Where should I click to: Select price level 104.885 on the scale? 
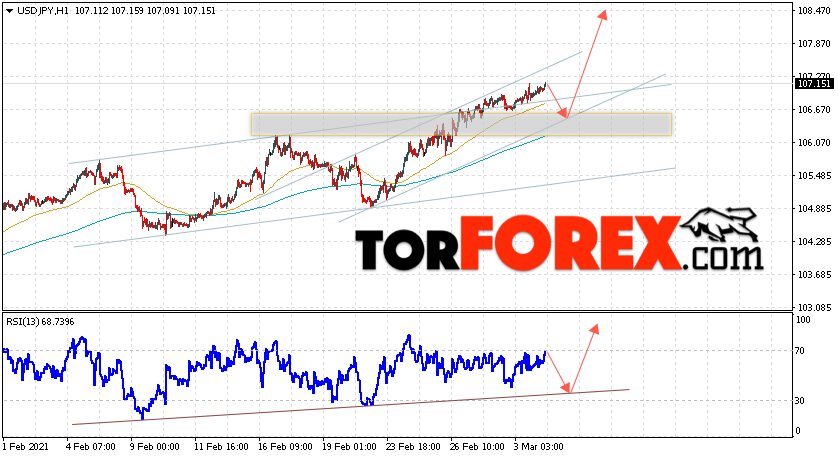click(x=814, y=208)
